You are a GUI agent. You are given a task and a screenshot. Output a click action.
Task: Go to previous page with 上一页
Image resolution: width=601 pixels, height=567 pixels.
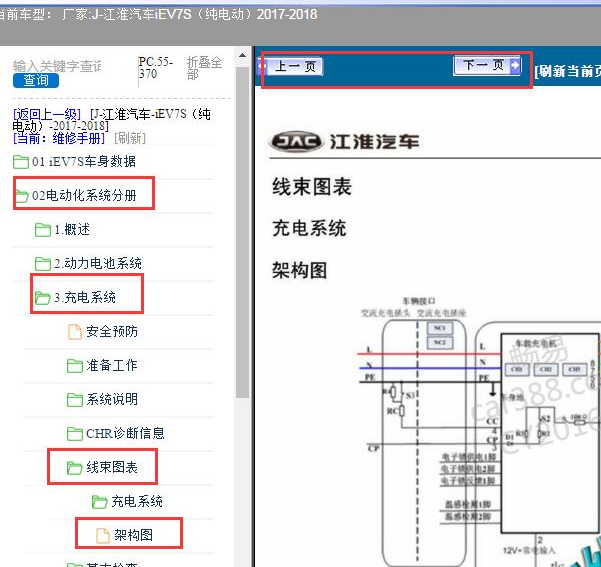(294, 67)
